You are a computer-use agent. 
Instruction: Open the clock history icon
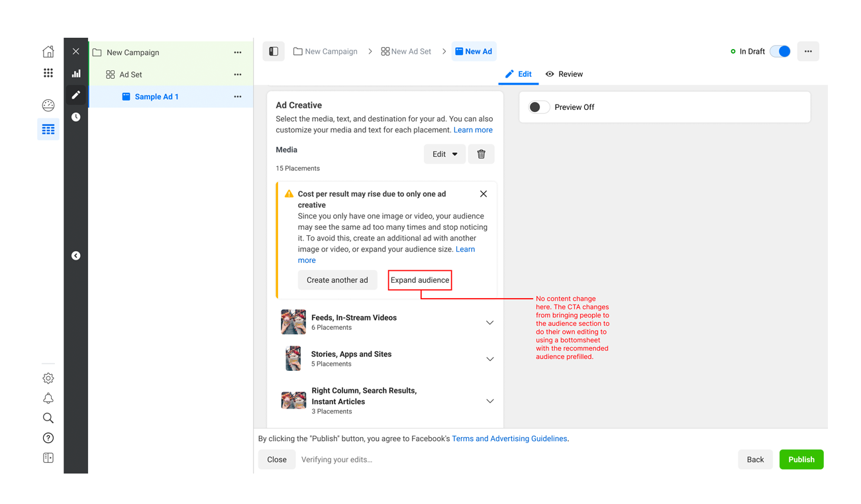pyautogui.click(x=76, y=117)
